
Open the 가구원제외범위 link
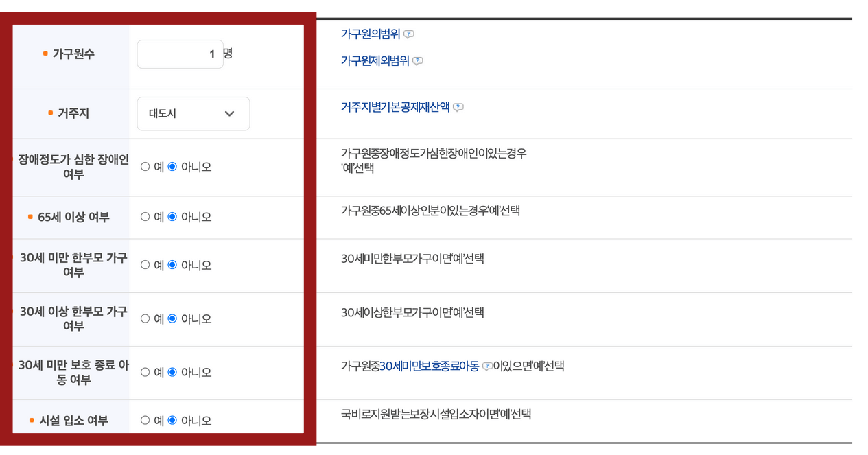[x=375, y=61]
